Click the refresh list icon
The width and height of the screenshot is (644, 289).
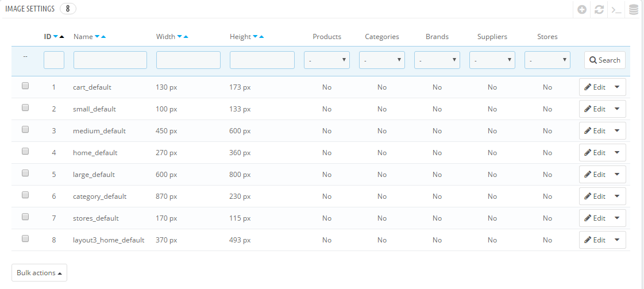(x=599, y=10)
